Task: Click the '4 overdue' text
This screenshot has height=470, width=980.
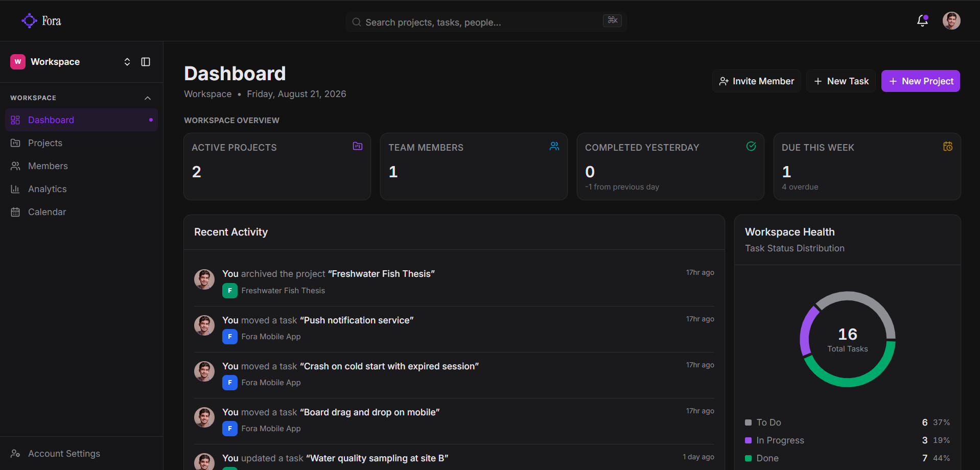Action: 800,187
